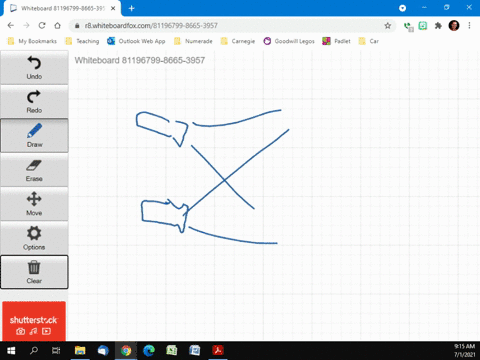Expand the Carnegie bookmarks folder
Image resolution: width=480 pixels, height=360 pixels.
coord(238,41)
